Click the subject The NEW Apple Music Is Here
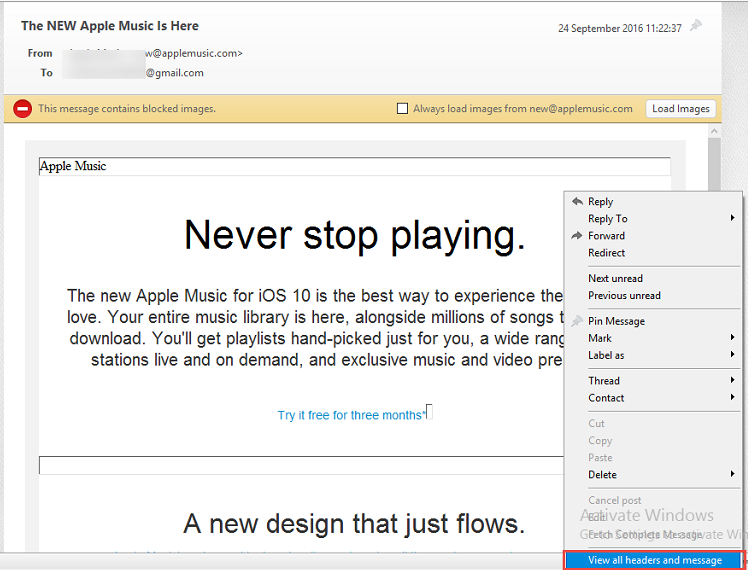The height and width of the screenshot is (570, 748). click(x=110, y=26)
